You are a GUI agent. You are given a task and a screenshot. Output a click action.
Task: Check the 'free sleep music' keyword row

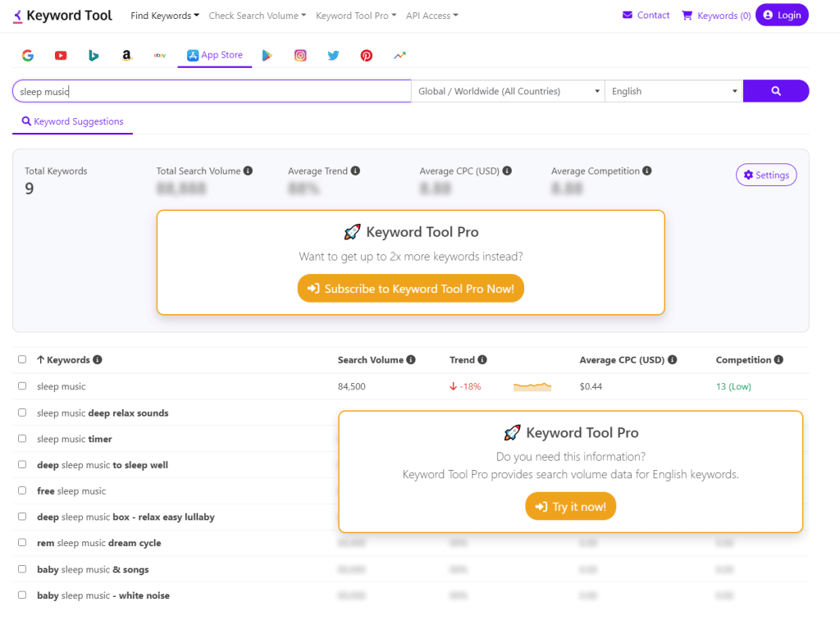coord(21,490)
